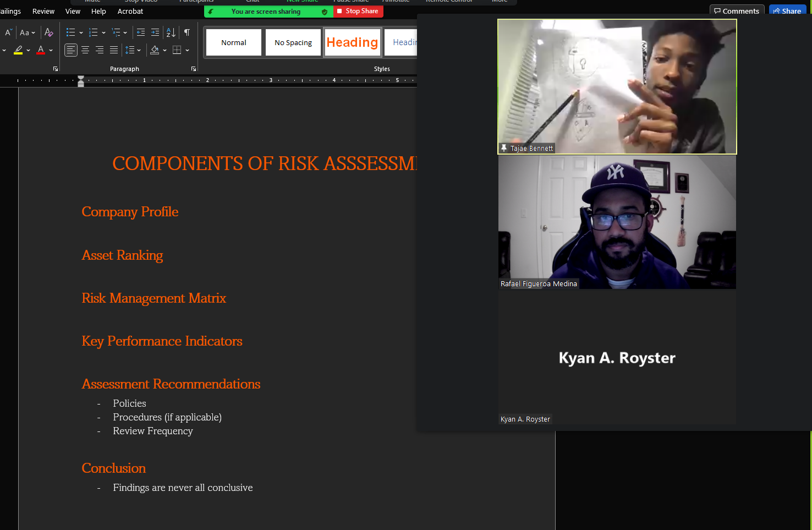Viewport: 812px width, 530px height.
Task: Click the pin icon beside Tajae Bennett's name
Action: click(x=503, y=148)
